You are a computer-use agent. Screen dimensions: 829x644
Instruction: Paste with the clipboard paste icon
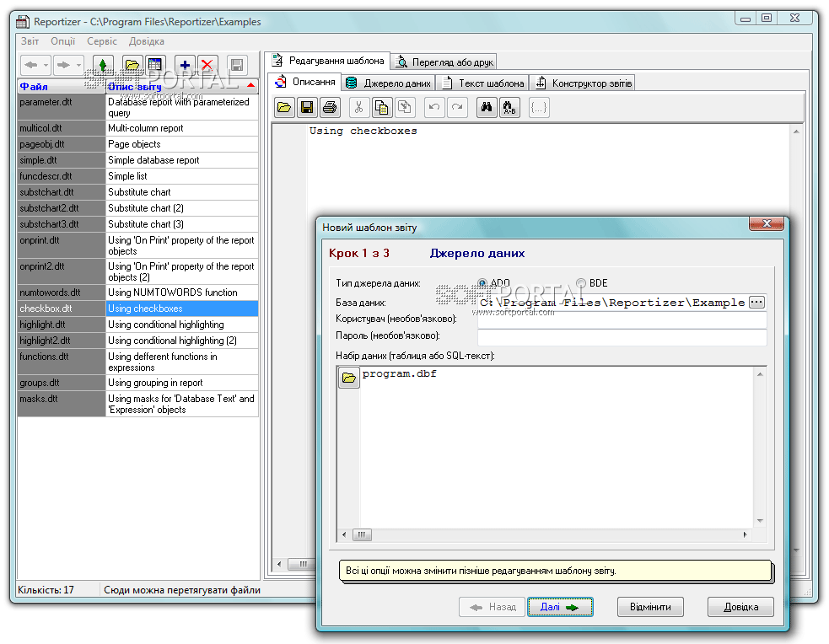[405, 108]
